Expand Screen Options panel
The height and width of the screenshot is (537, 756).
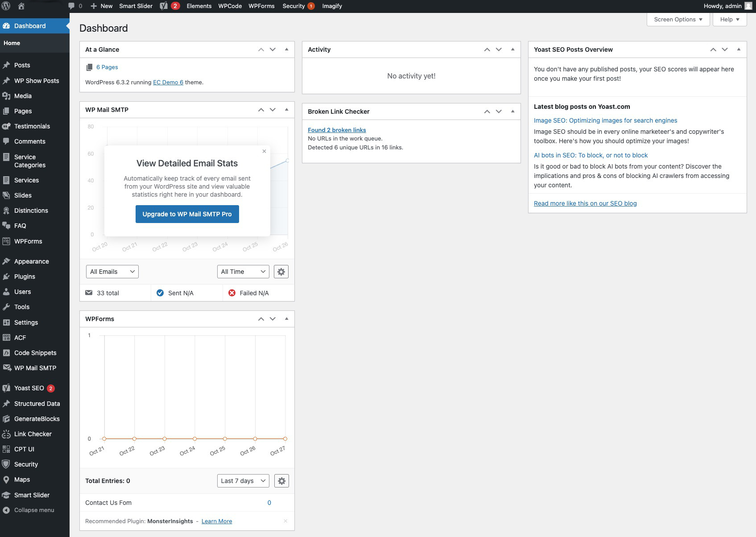click(x=678, y=20)
